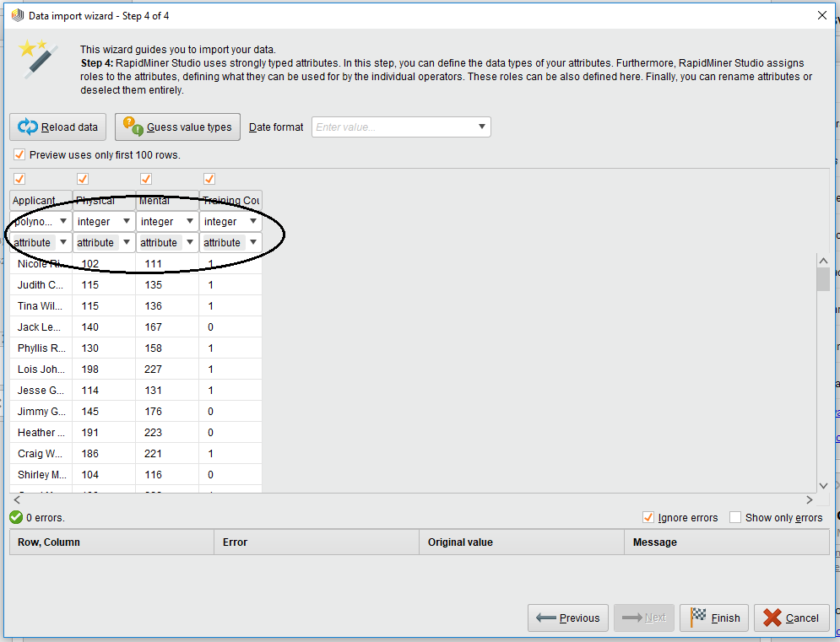
Task: Click the red X icon on Cancel
Action: point(772,618)
